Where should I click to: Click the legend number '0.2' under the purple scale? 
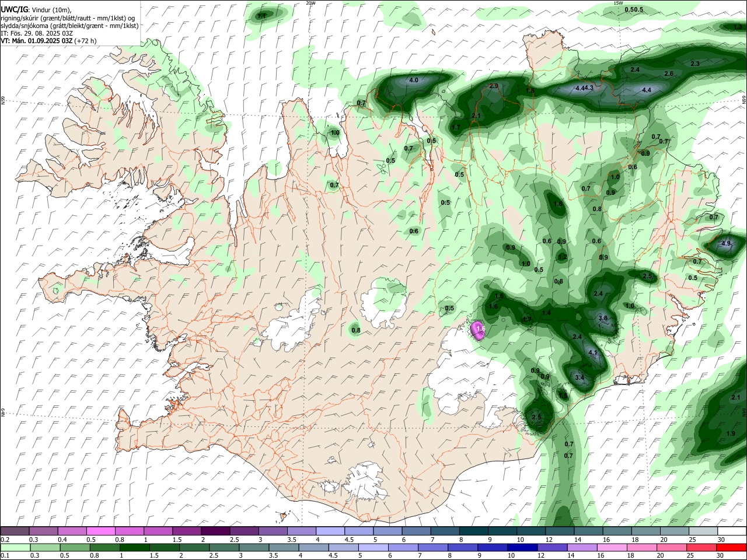[x=5, y=540]
